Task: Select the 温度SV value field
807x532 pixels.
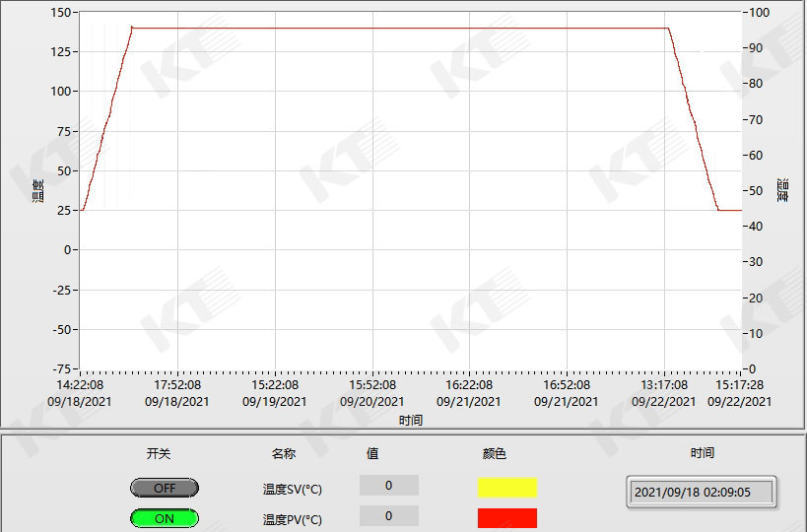Action: click(388, 485)
